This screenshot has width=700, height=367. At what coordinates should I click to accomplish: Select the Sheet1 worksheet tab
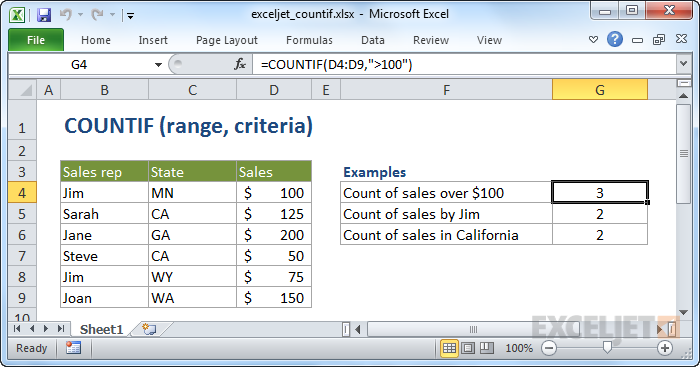[101, 329]
